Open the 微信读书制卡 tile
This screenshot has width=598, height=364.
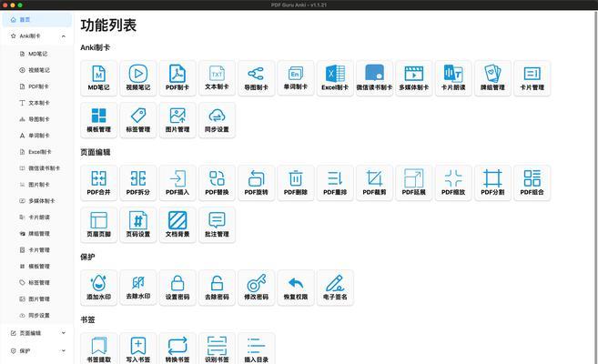coord(374,78)
